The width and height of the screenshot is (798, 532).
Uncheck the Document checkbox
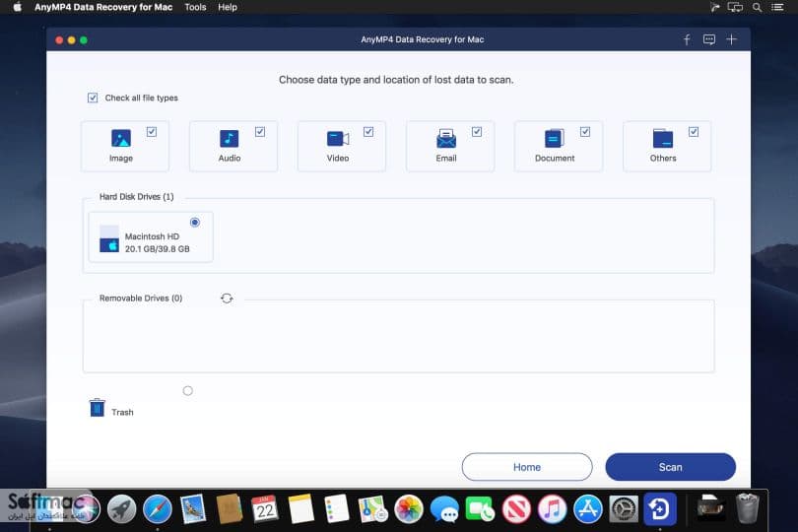click(x=585, y=132)
